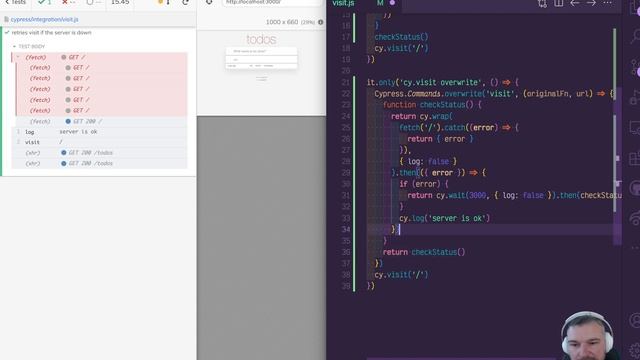Screen dimensions: 640x360
Task: Open Source Control in the activity bar
Action: (635, 68)
